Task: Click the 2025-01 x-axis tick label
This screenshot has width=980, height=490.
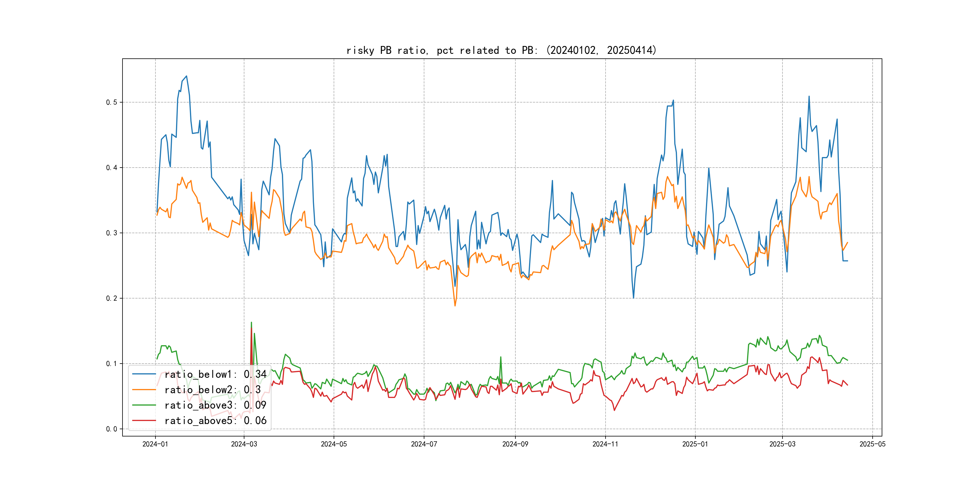Action: 695,444
